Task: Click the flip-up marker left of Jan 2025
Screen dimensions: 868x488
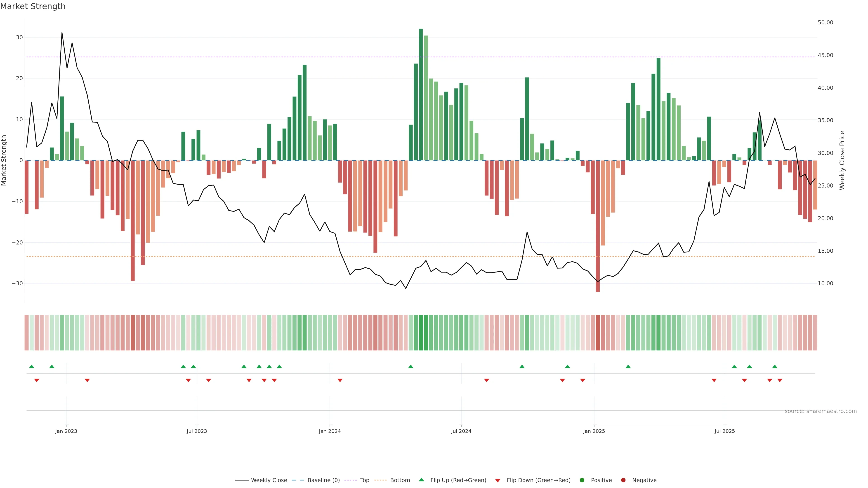Action: (x=567, y=366)
